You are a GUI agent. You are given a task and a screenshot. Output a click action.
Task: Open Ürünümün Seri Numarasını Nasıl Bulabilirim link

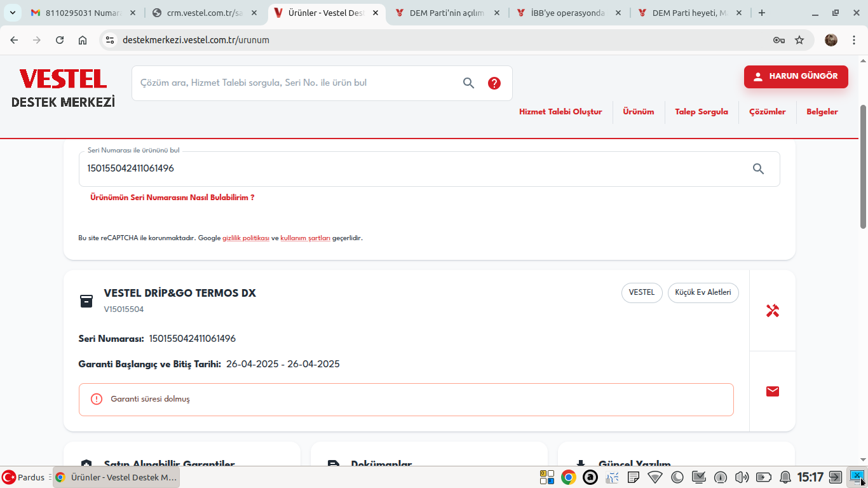tap(172, 198)
